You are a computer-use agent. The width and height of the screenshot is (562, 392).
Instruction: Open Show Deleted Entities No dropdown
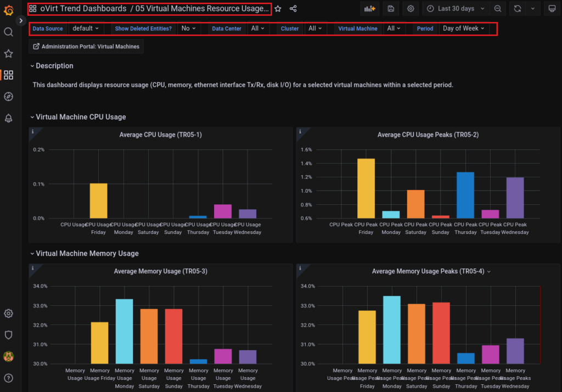(x=189, y=29)
